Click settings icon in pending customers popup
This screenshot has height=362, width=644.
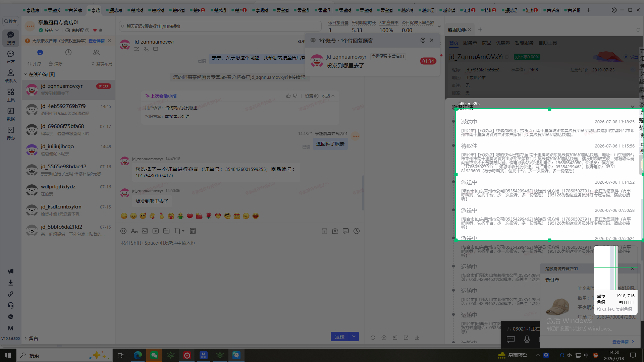(423, 40)
